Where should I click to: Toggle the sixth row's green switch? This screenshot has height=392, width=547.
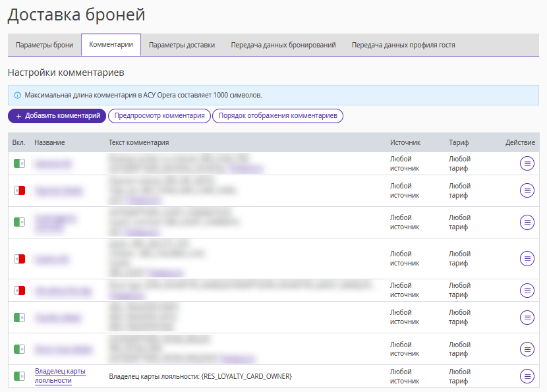point(20,318)
